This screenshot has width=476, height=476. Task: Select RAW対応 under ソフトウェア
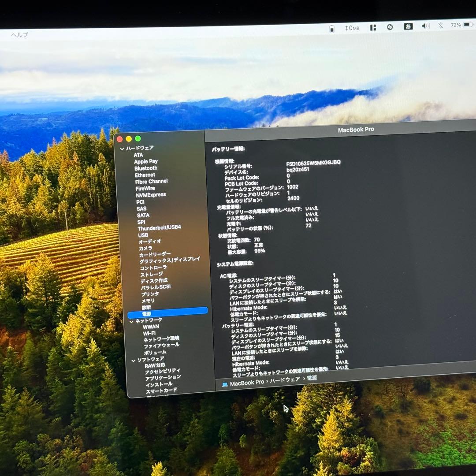click(x=155, y=365)
